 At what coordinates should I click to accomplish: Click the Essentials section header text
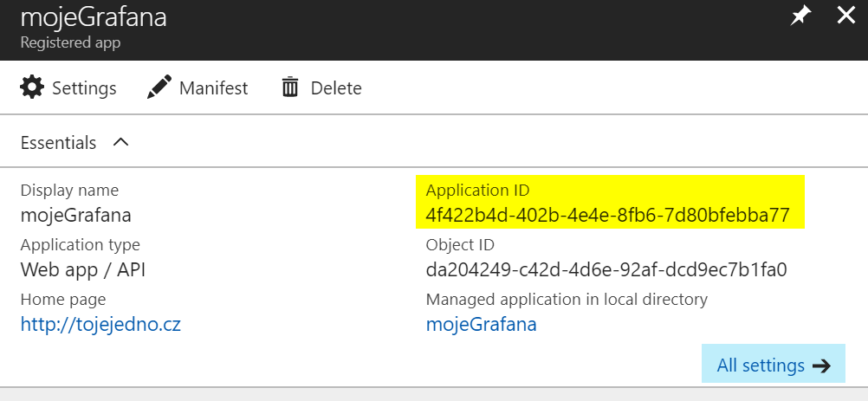tap(58, 143)
